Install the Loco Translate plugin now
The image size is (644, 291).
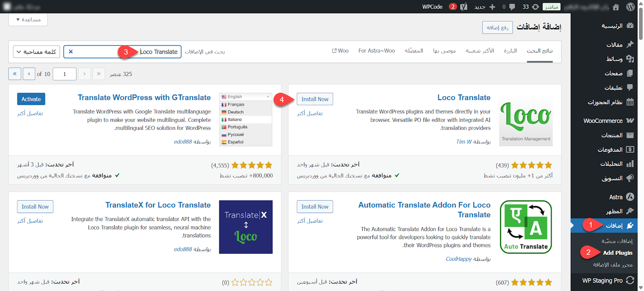tap(315, 99)
